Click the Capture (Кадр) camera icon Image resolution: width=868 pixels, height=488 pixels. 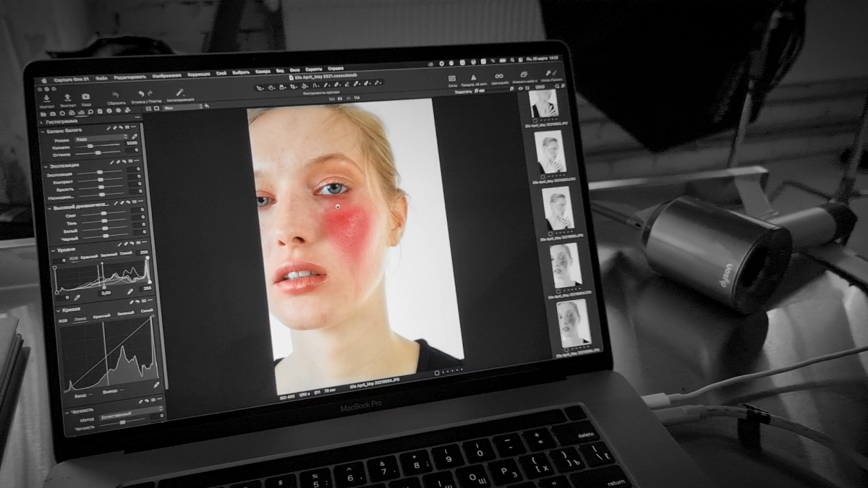pos(86,97)
